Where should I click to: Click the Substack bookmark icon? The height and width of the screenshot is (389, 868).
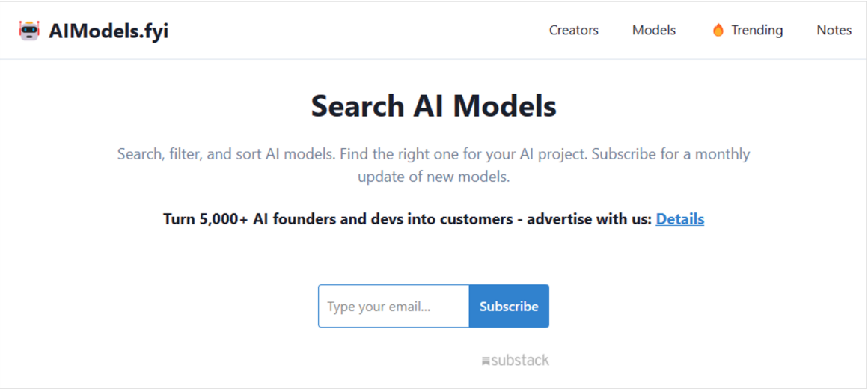point(486,361)
